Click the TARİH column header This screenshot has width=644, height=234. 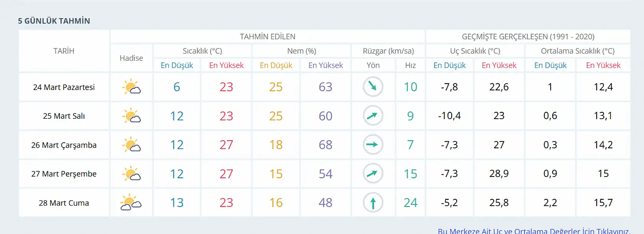pos(64,51)
